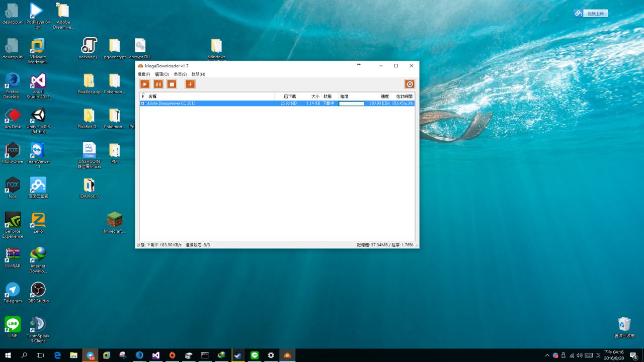Viewport: 644px width, 362px height.
Task: Click the download progress bar in the row
Action: click(x=351, y=104)
